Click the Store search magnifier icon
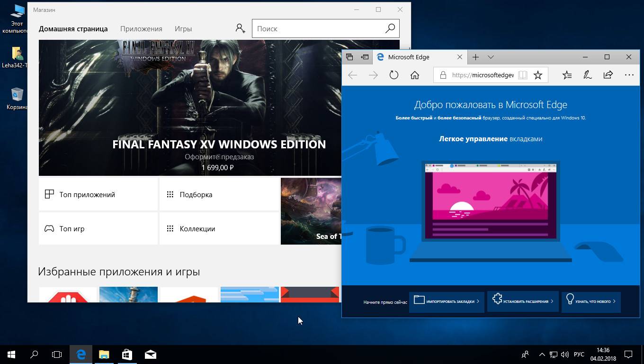Screen dimensions: 644x364 coord(390,28)
